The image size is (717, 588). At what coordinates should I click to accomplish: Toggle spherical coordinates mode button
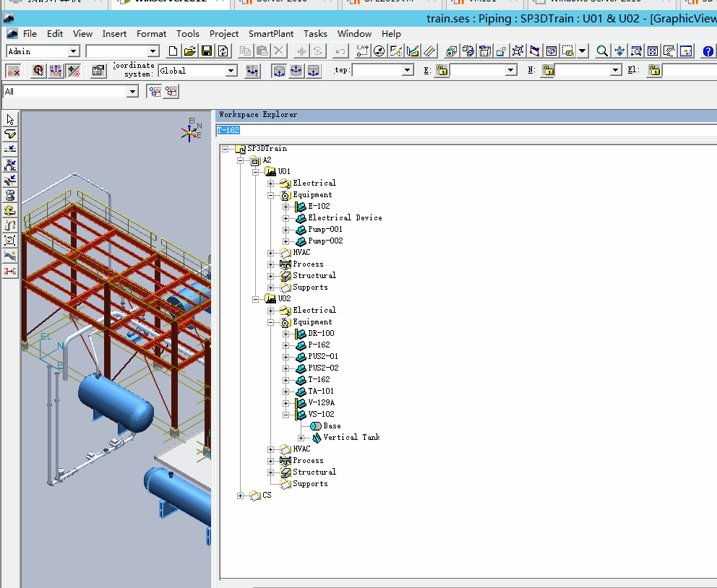[x=296, y=71]
